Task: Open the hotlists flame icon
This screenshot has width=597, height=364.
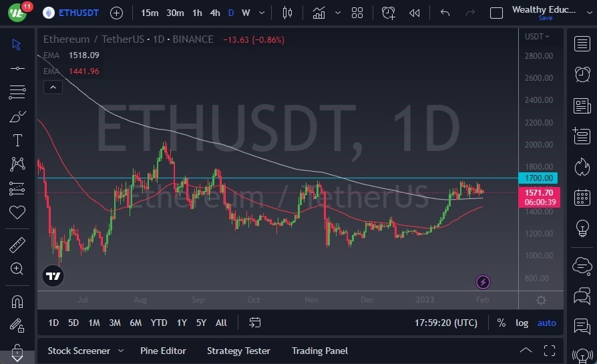Action: point(582,167)
